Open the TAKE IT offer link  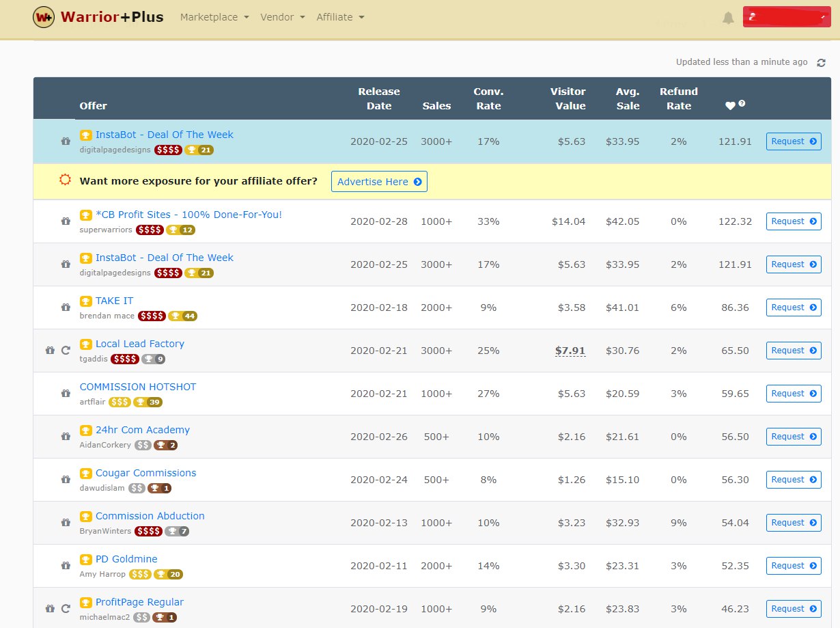coord(115,301)
